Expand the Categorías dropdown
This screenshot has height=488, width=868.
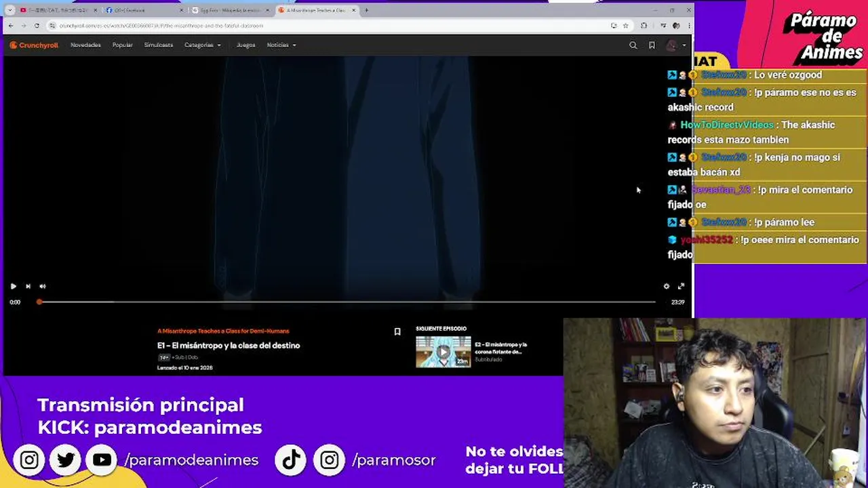[x=202, y=45]
